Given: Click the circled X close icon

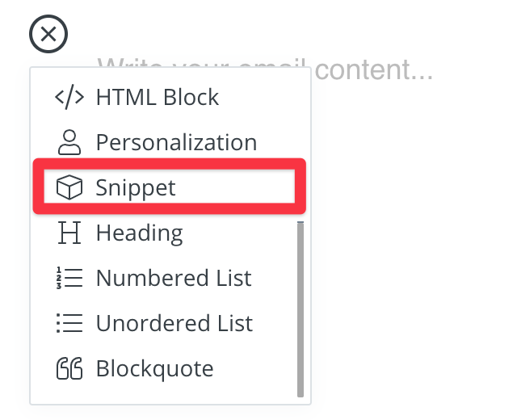Looking at the screenshot, I should [x=48, y=35].
